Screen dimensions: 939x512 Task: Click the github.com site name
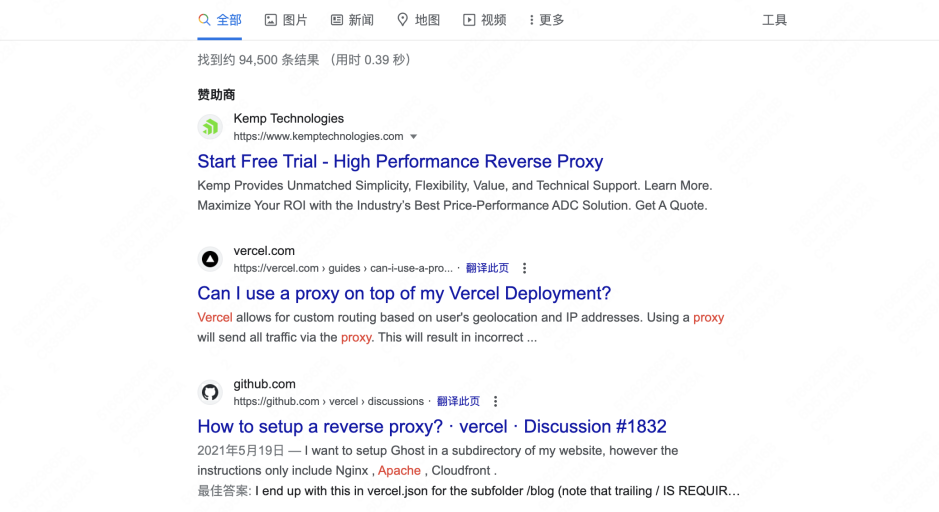[264, 384]
